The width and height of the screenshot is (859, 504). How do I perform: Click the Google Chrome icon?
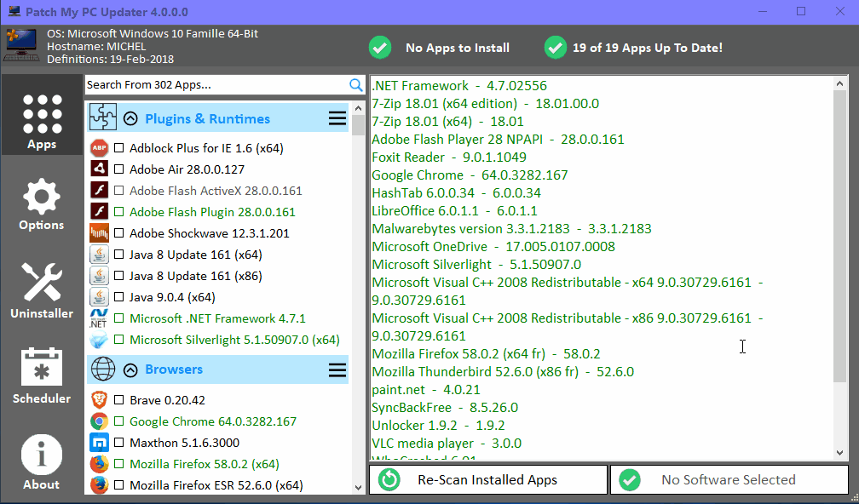coord(99,421)
